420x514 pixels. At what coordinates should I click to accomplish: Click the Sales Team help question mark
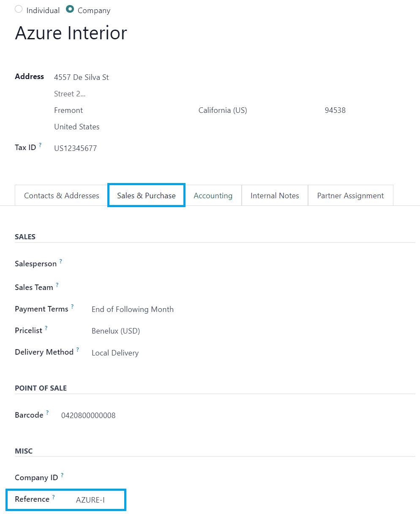point(57,285)
